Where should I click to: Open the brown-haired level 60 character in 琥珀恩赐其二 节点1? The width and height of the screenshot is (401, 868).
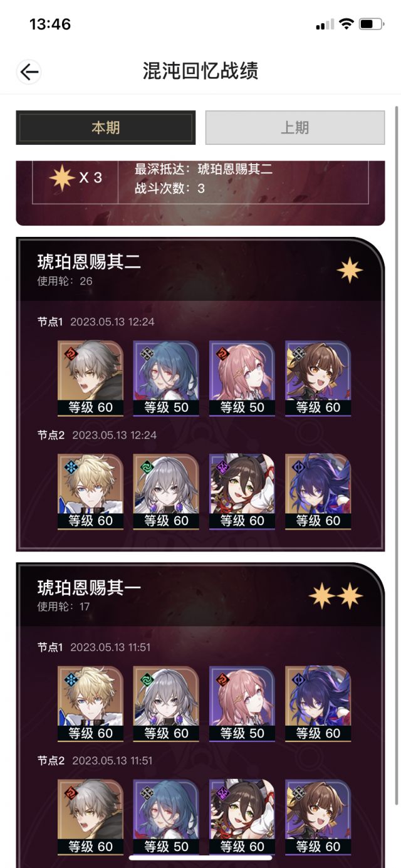[x=318, y=379]
